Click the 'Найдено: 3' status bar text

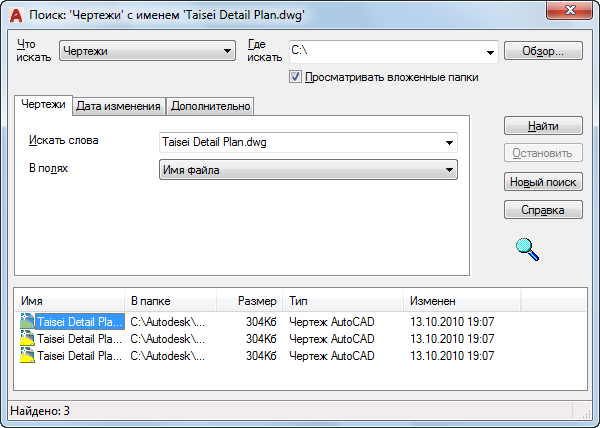tap(40, 411)
